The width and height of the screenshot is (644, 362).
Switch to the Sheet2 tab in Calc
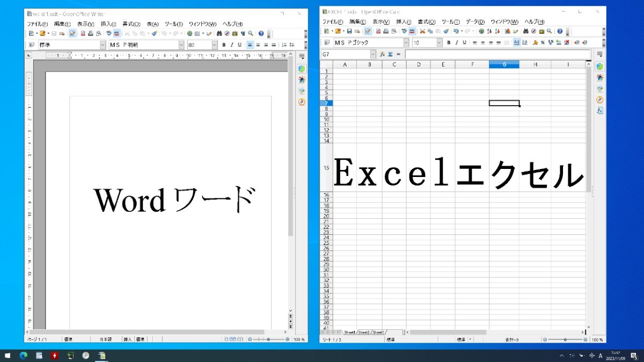tap(364, 333)
